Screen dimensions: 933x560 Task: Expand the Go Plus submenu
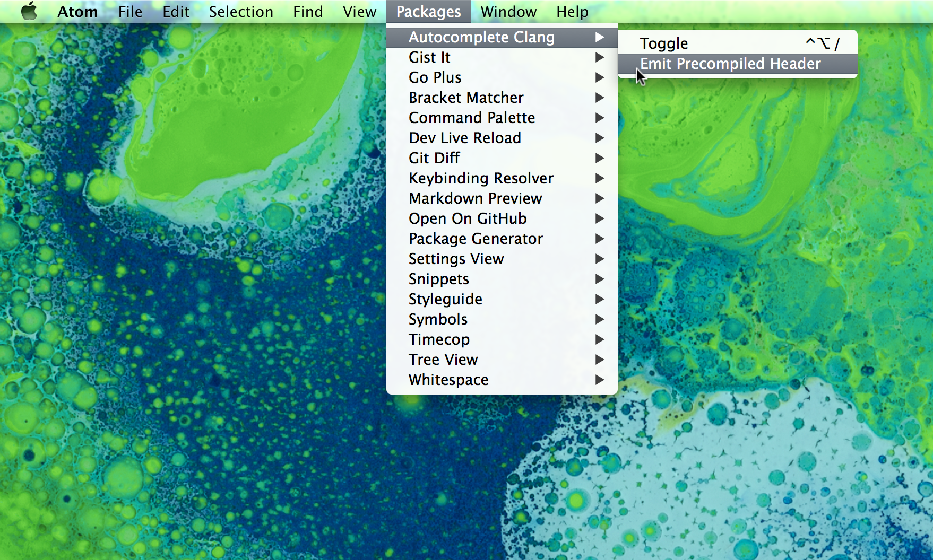[x=502, y=77]
